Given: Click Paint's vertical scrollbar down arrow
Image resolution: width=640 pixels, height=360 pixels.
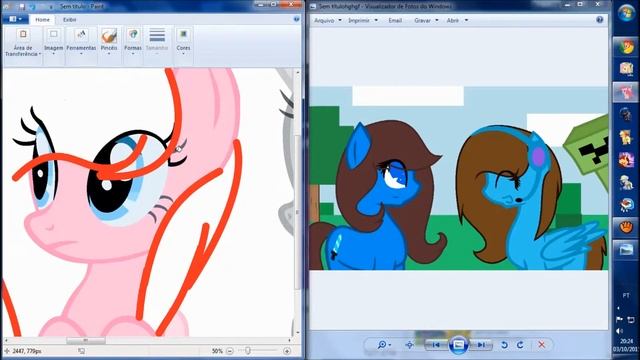Looking at the screenshot, I should (x=298, y=332).
